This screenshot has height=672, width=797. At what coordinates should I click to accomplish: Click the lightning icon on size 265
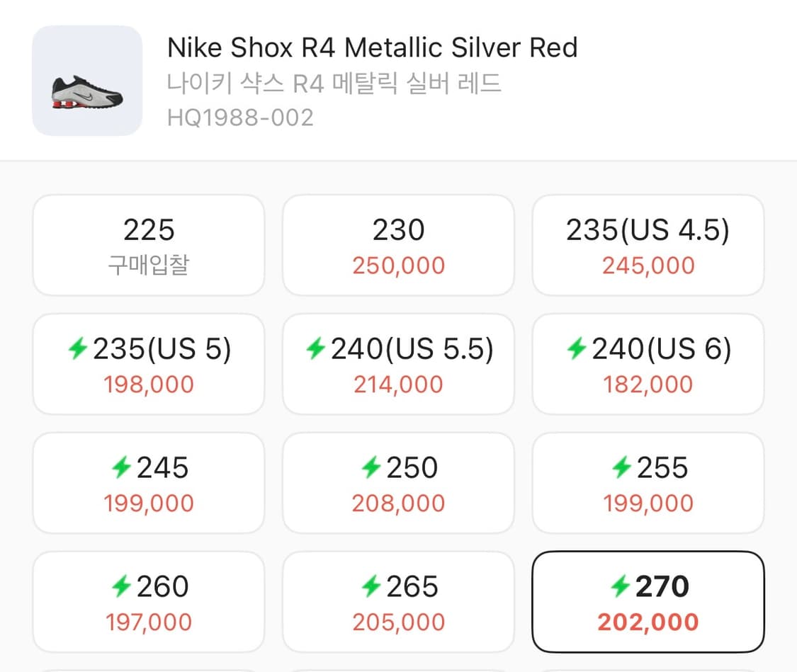(371, 586)
